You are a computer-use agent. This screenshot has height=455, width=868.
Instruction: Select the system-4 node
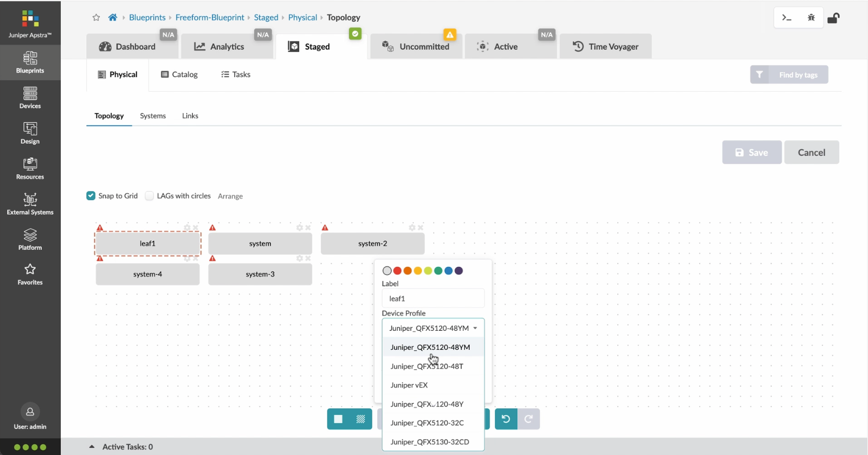click(148, 274)
